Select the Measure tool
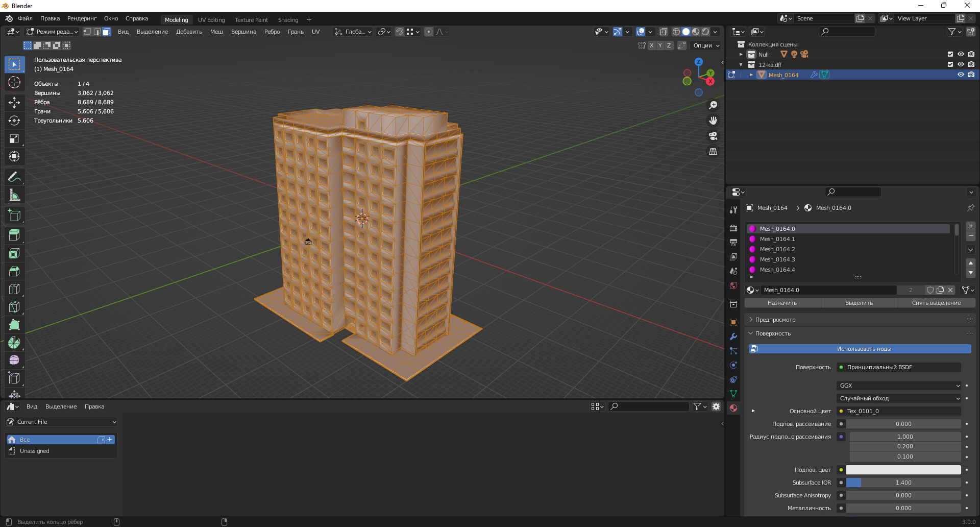The width and height of the screenshot is (980, 527). pyautogui.click(x=14, y=195)
